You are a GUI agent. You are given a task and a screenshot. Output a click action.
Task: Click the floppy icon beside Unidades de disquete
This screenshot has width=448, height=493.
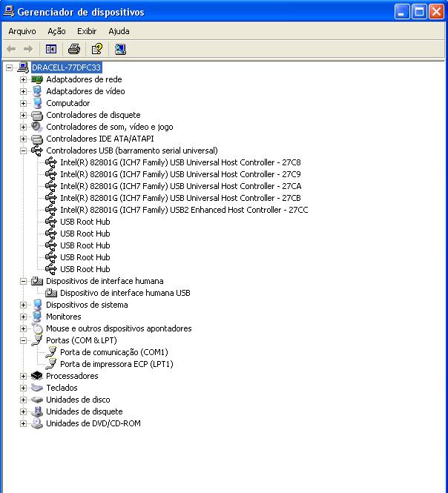pyautogui.click(x=37, y=411)
